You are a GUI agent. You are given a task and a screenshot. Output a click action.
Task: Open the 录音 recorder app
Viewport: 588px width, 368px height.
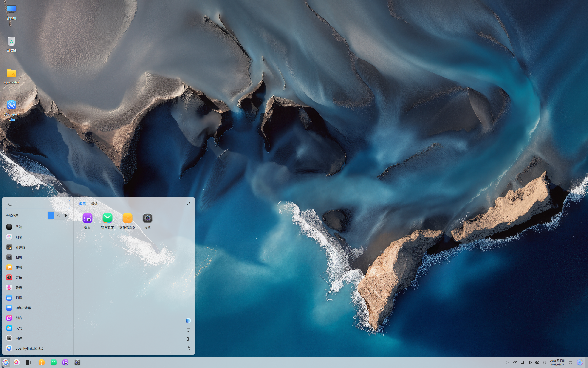[38, 287]
